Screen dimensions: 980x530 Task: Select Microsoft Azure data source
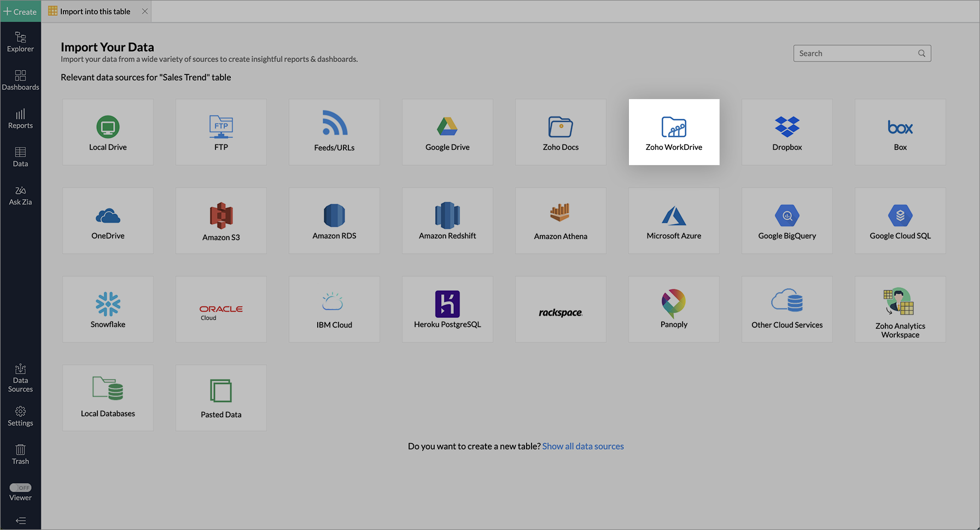(674, 220)
